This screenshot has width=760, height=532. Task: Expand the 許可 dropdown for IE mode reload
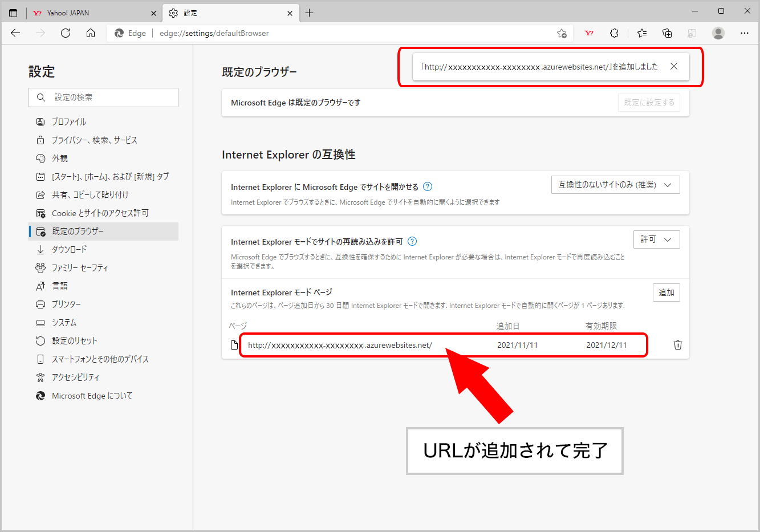pos(656,239)
